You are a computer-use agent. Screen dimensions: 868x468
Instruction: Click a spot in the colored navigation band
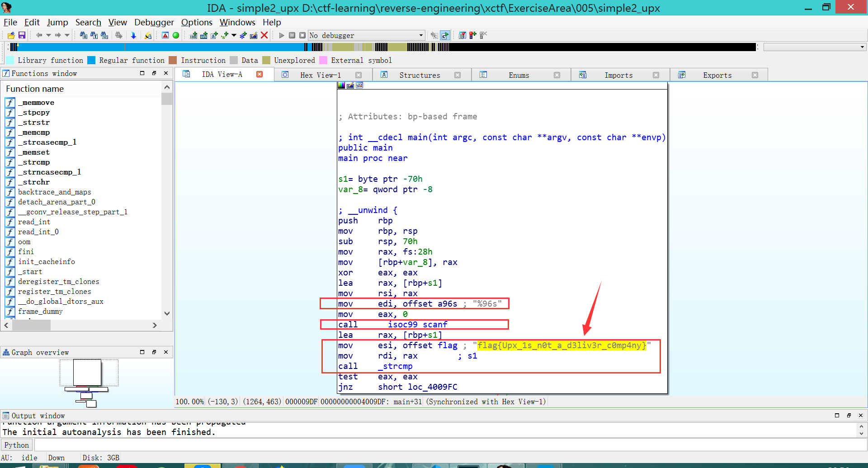click(x=181, y=47)
